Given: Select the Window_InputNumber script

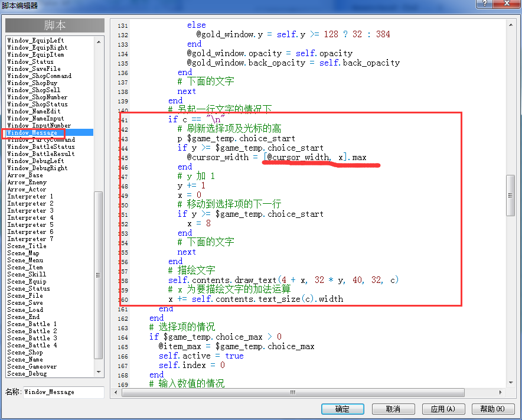Looking at the screenshot, I should click(40, 125).
